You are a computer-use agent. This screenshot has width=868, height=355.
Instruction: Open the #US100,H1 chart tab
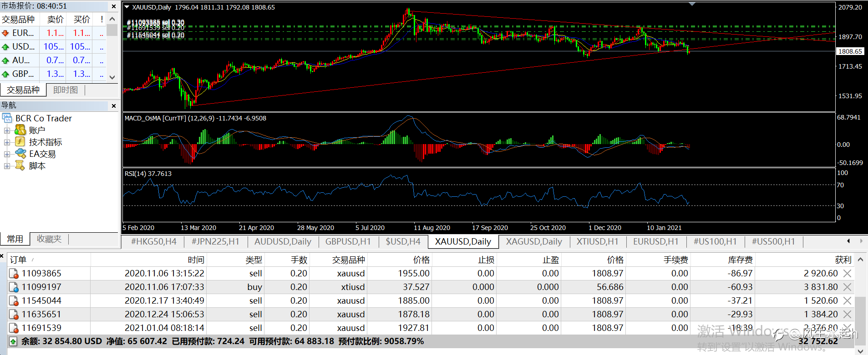(x=715, y=241)
